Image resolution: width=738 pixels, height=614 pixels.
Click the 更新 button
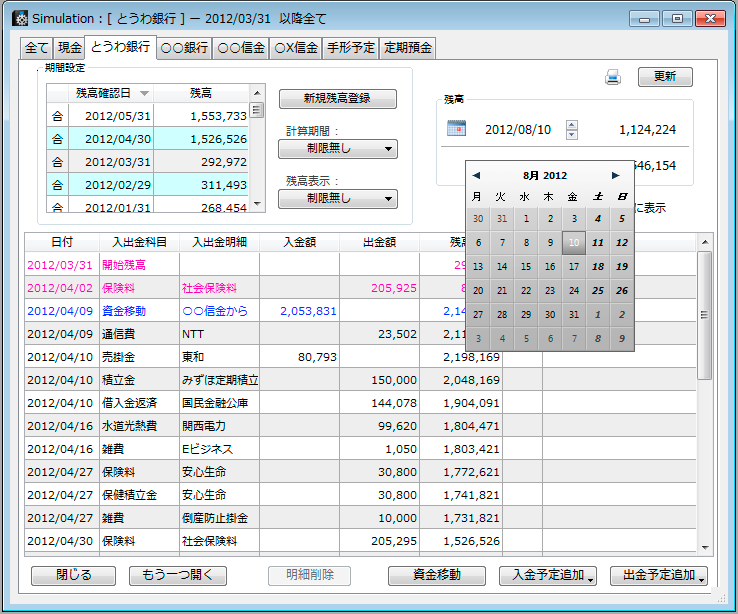pyautogui.click(x=664, y=77)
